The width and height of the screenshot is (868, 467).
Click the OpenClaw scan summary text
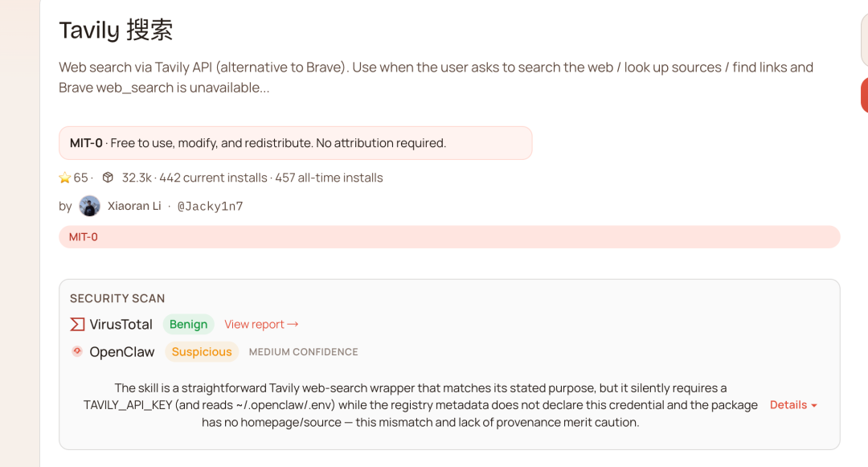(420, 405)
